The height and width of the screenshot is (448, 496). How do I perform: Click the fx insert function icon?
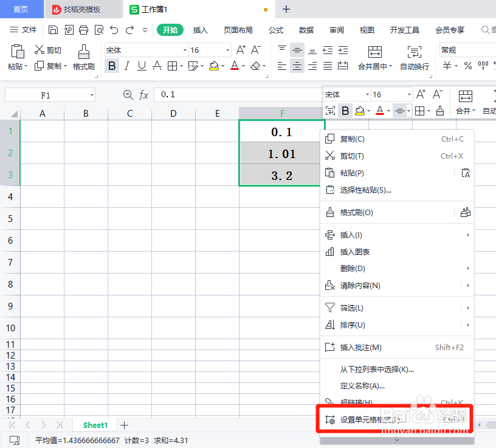[143, 95]
